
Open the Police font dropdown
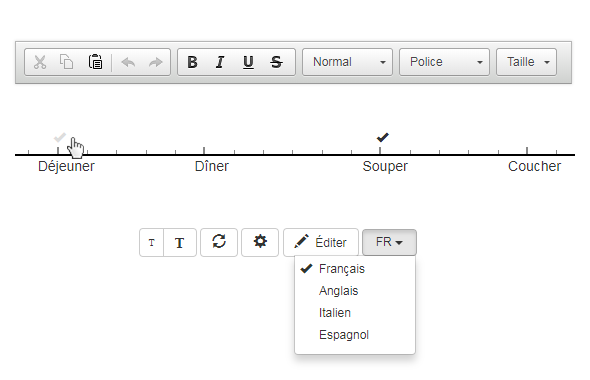pyautogui.click(x=444, y=62)
